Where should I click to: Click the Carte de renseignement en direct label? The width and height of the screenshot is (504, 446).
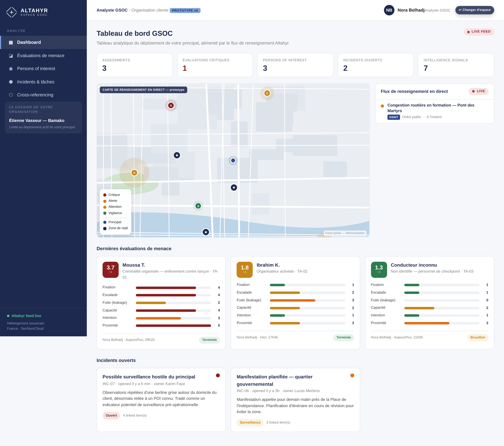(143, 90)
